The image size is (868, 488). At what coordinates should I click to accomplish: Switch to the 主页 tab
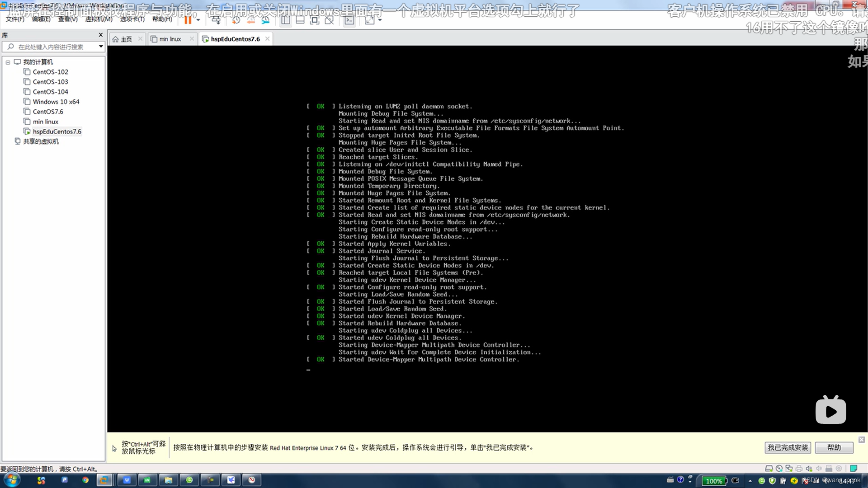tap(126, 39)
